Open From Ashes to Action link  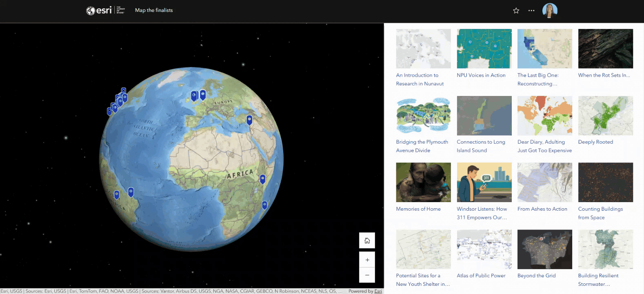(542, 209)
